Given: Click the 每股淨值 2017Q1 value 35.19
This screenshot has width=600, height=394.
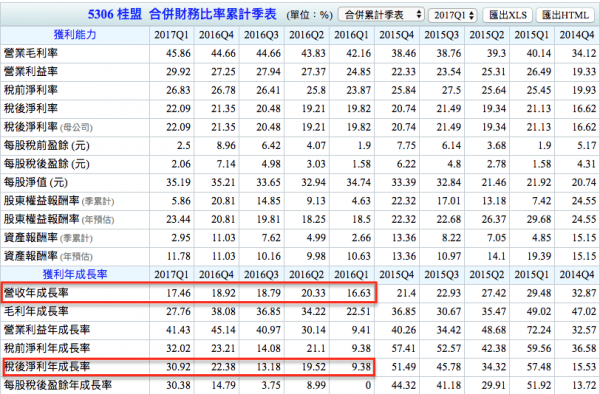Looking at the screenshot, I should click(x=178, y=182).
